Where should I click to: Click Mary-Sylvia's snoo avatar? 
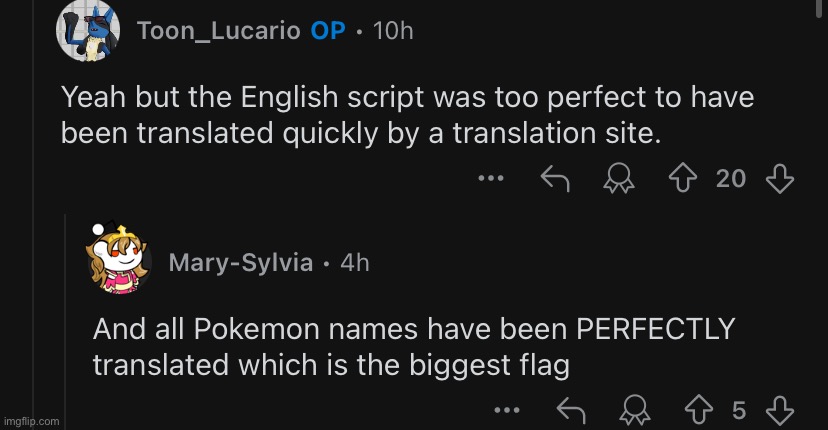(119, 260)
